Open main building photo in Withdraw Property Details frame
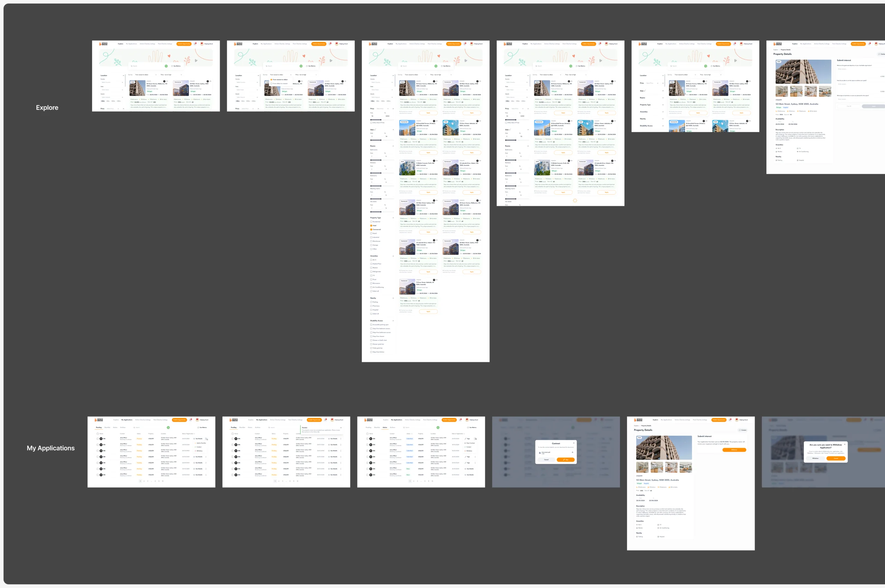Screen dimensions: 885x588 pos(664,448)
